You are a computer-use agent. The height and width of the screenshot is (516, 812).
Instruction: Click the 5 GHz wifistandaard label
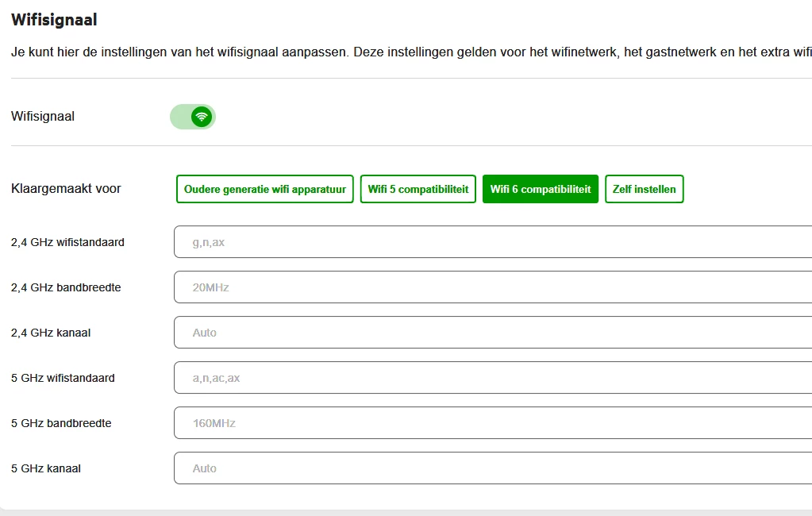[63, 378]
